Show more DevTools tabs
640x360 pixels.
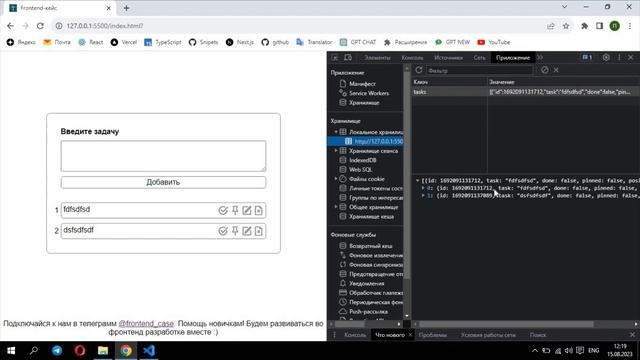540,58
